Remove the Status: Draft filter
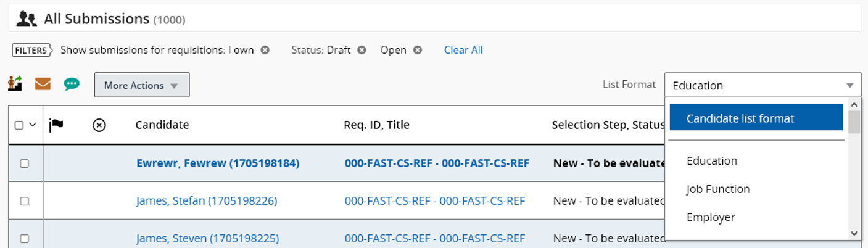Image resolution: width=868 pixels, height=248 pixels. [x=362, y=50]
